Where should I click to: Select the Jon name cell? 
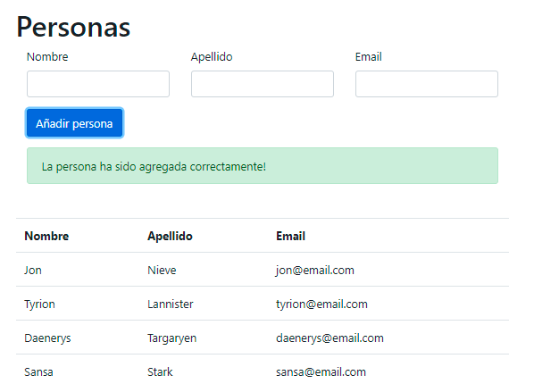point(33,270)
